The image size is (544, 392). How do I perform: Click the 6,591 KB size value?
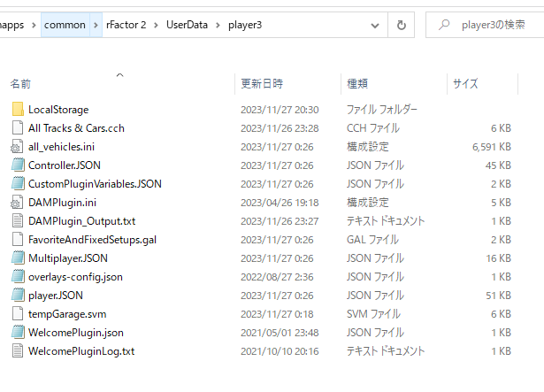[492, 147]
